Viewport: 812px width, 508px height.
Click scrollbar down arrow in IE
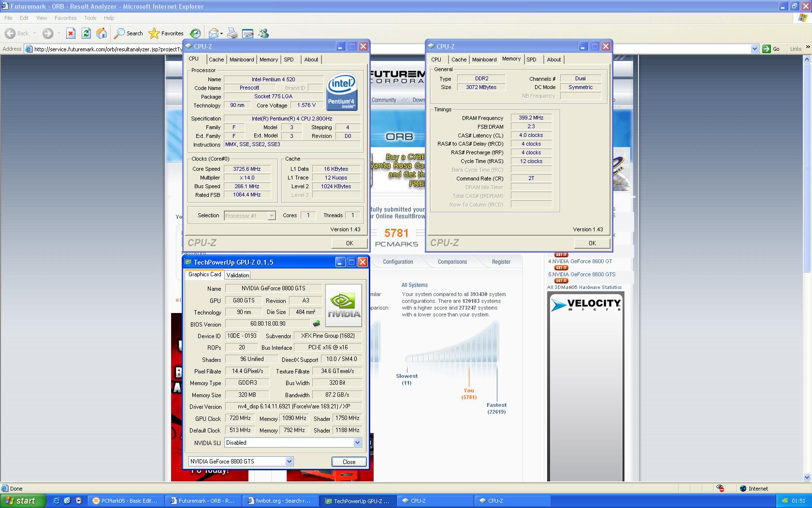[x=806, y=478]
